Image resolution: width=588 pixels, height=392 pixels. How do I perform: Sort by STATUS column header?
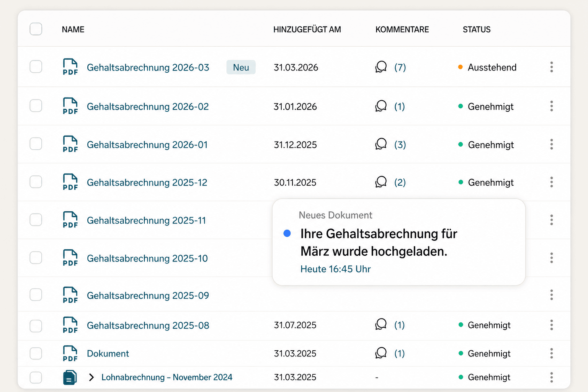coord(477,29)
